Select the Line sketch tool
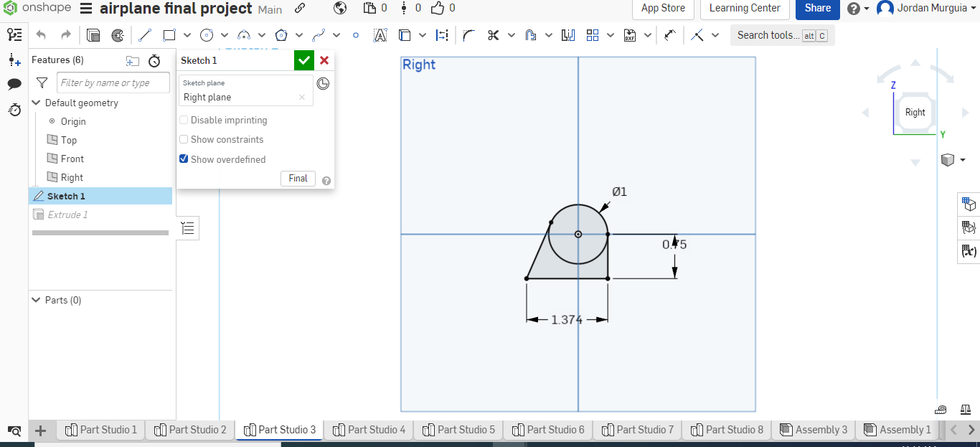Viewport: 980px width, 447px height. click(x=144, y=34)
